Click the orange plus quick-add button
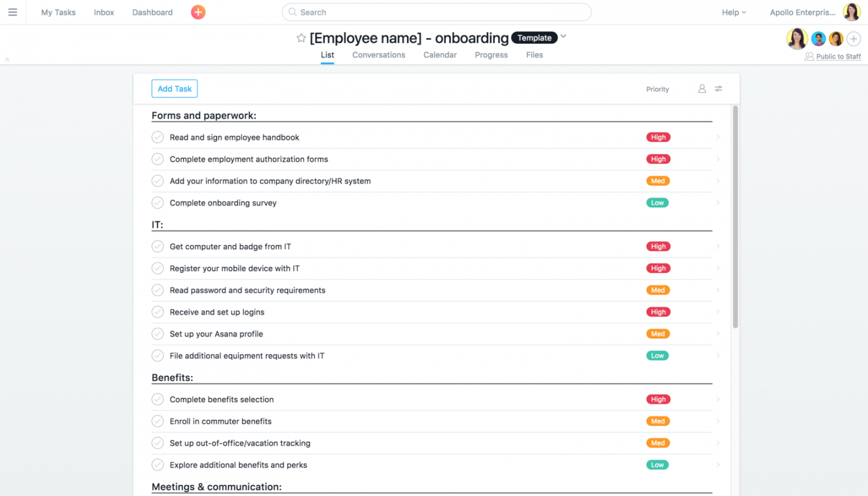Image resolution: width=868 pixels, height=496 pixels. pos(198,12)
